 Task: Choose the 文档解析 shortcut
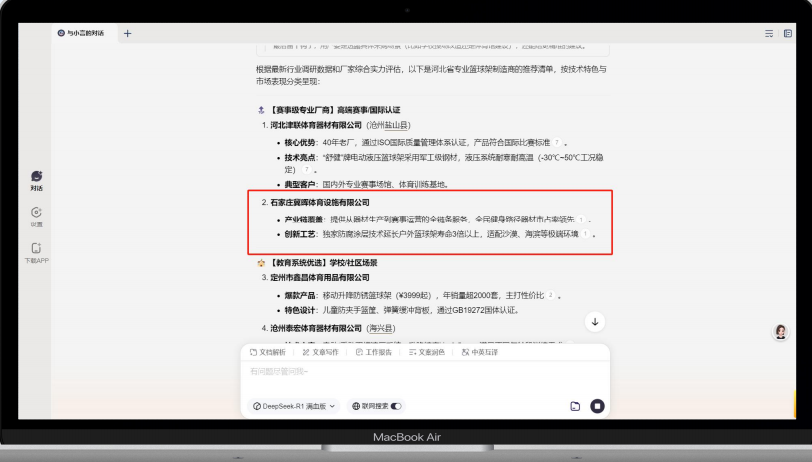[268, 352]
